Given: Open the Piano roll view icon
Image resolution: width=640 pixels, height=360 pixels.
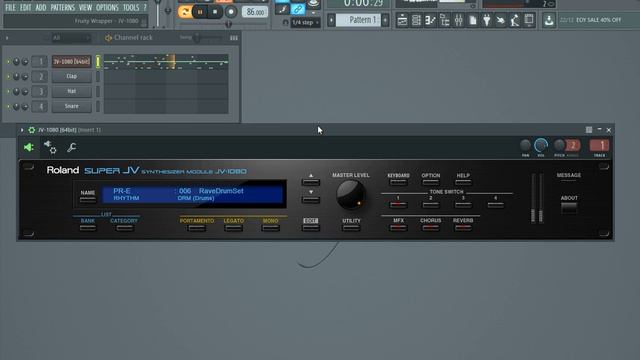Looking at the screenshot, I should [430, 20].
